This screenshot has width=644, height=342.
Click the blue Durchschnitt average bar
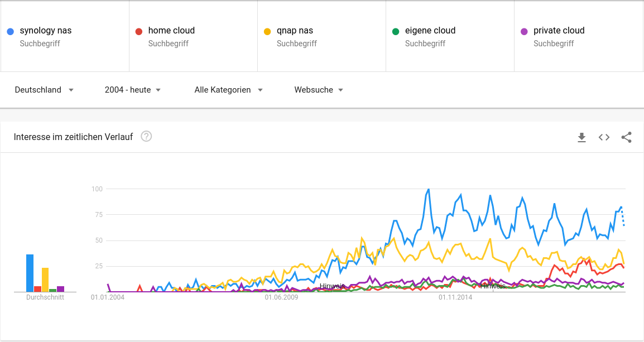(30, 273)
